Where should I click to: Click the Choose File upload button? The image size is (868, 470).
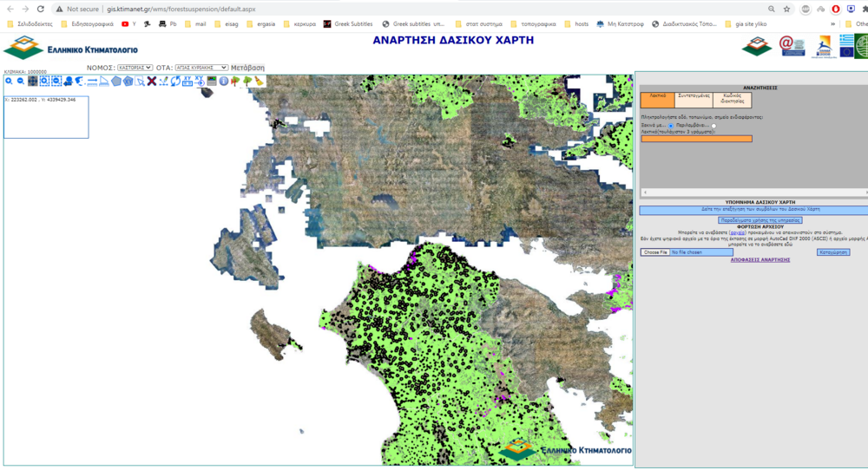tap(655, 252)
